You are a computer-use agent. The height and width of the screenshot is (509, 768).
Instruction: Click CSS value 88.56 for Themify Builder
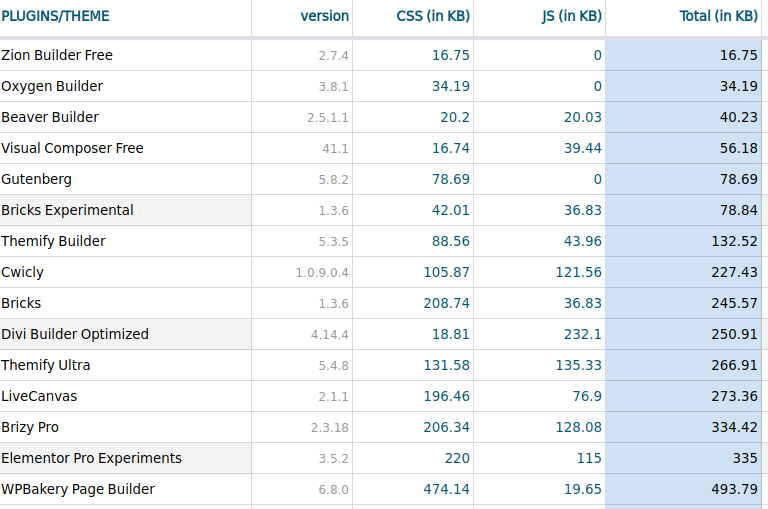pos(451,241)
